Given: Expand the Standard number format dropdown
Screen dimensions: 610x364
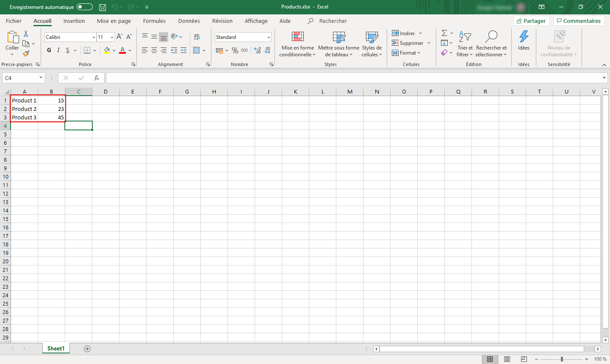Looking at the screenshot, I should pyautogui.click(x=268, y=37).
